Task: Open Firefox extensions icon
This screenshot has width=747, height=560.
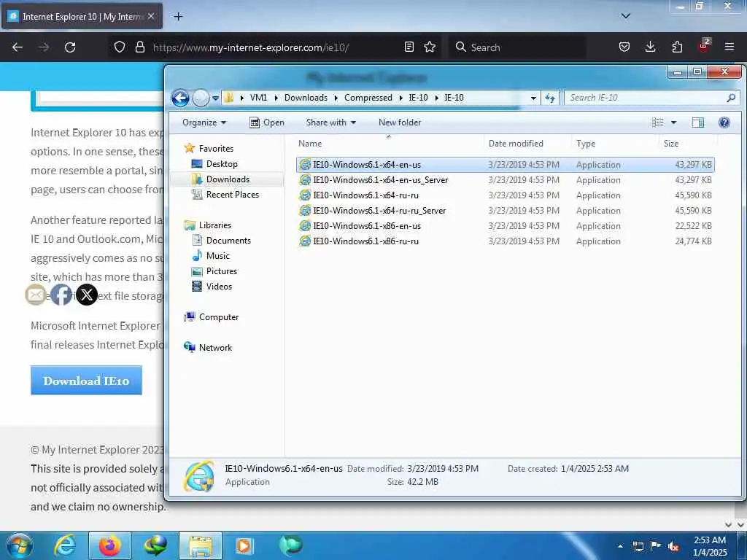Action: 677,47
